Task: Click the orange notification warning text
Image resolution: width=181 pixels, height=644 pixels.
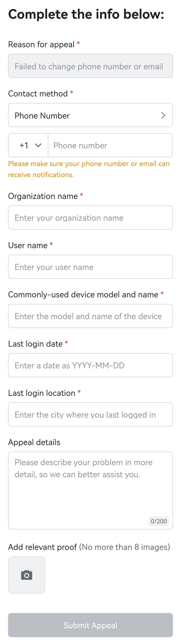Action: (x=89, y=169)
